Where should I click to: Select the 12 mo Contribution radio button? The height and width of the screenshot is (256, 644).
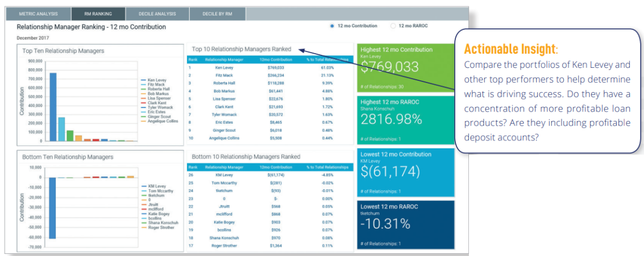point(332,26)
